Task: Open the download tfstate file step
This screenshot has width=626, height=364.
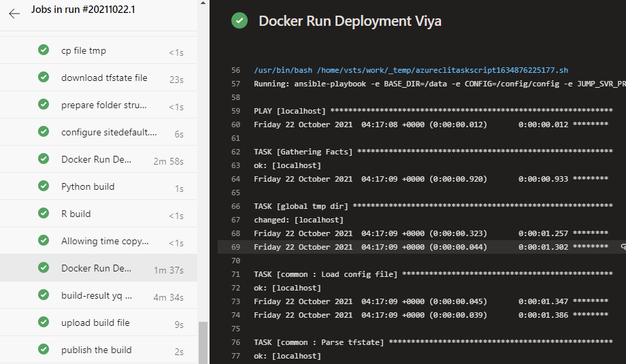Action: pyautogui.click(x=99, y=78)
